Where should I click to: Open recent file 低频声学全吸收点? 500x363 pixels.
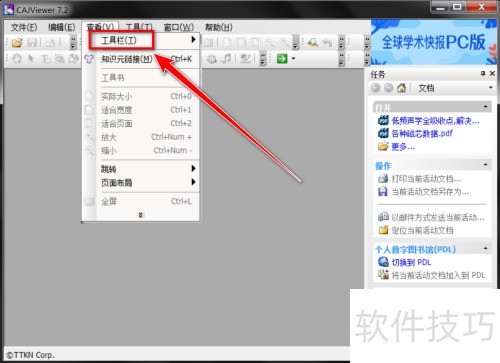point(435,121)
